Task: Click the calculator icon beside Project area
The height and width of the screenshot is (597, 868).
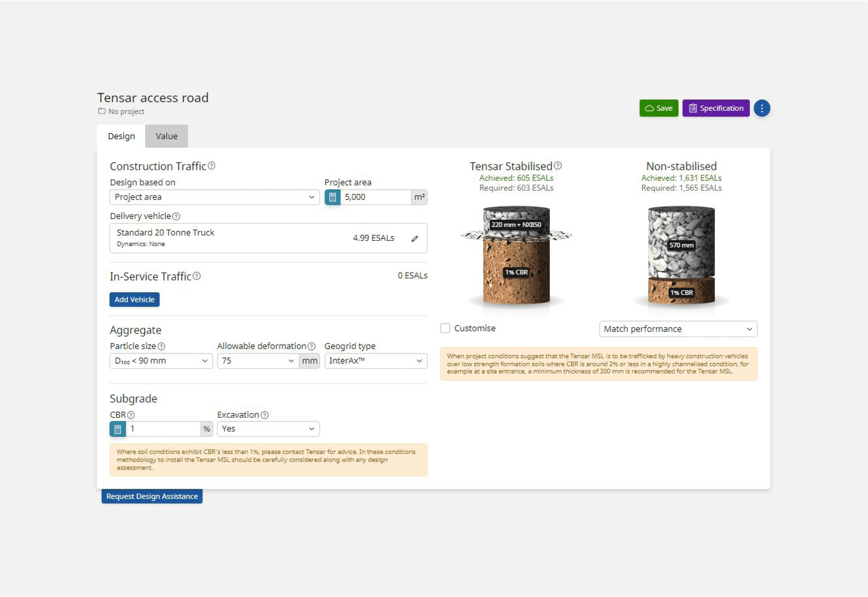Action: coord(332,197)
